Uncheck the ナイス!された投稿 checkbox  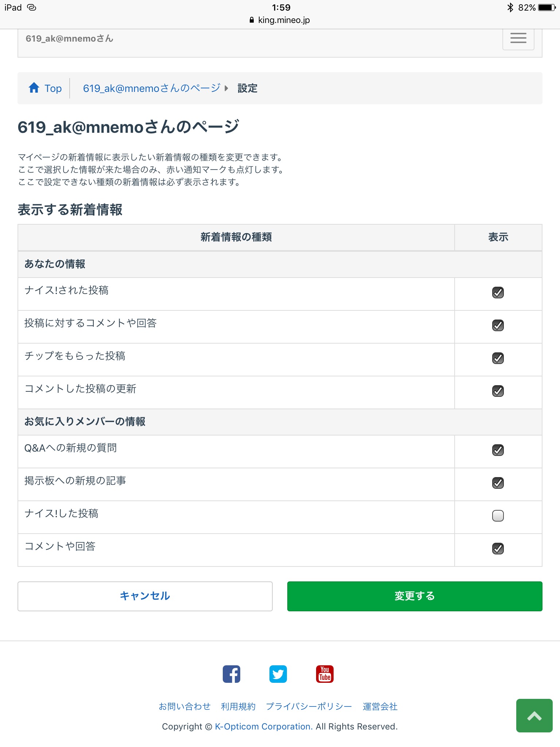click(x=498, y=293)
